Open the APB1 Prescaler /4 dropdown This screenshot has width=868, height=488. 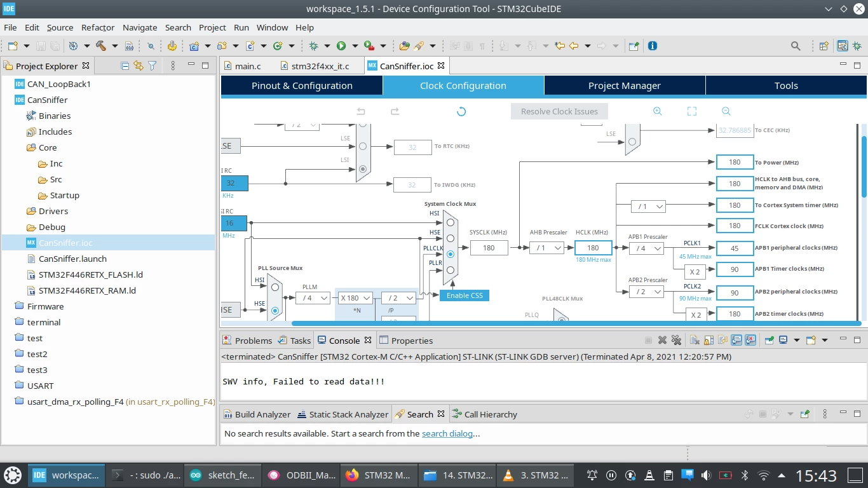pyautogui.click(x=646, y=248)
